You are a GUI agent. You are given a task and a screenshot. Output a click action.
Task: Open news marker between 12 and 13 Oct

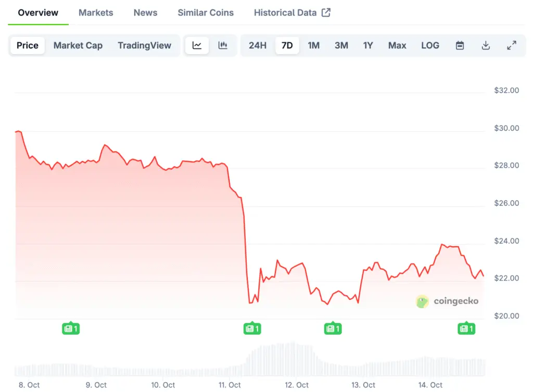[333, 328]
